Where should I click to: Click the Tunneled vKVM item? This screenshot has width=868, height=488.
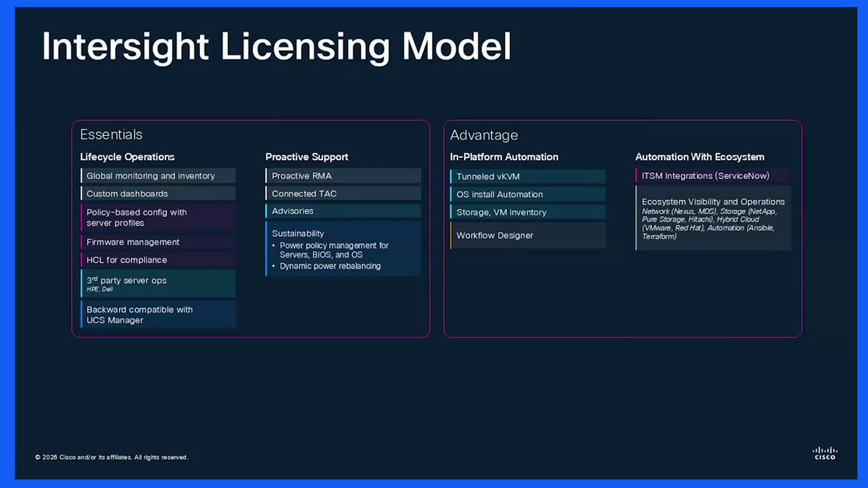pyautogui.click(x=528, y=176)
